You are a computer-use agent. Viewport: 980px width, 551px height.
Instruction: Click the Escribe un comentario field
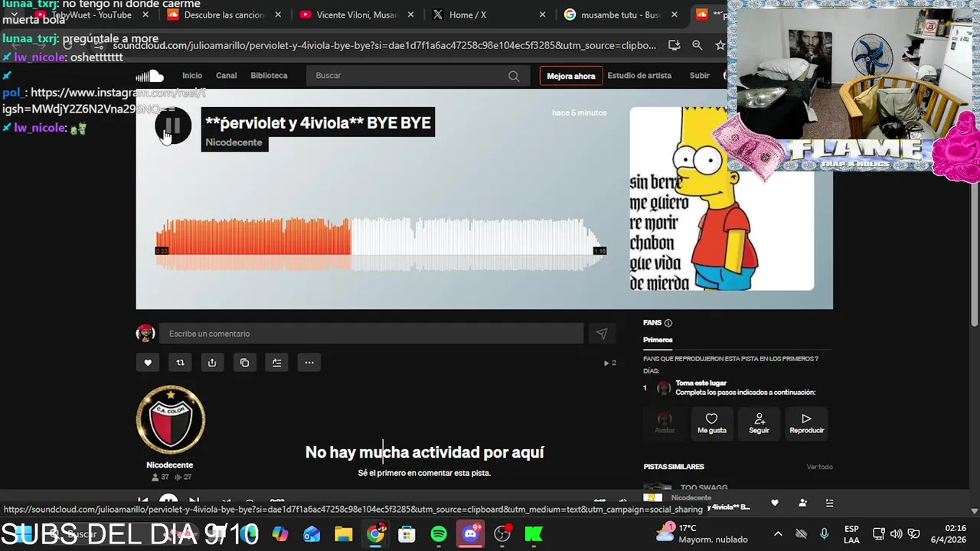pyautogui.click(x=371, y=334)
